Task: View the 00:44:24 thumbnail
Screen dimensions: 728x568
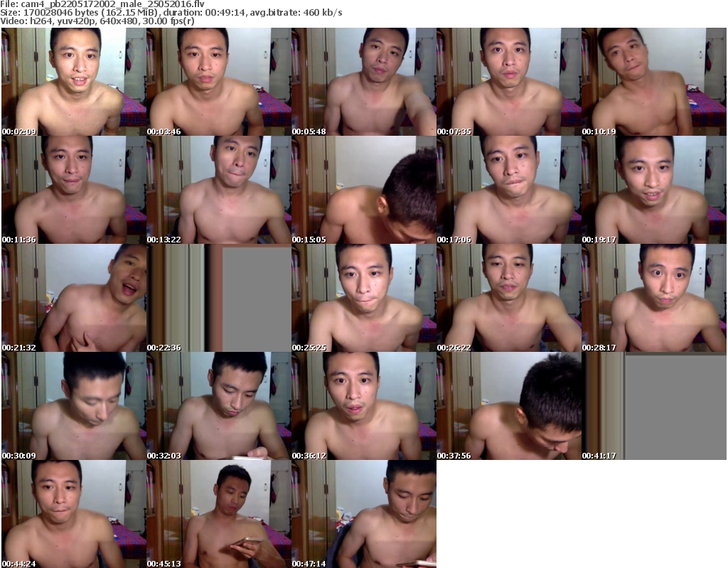Action: tap(74, 514)
